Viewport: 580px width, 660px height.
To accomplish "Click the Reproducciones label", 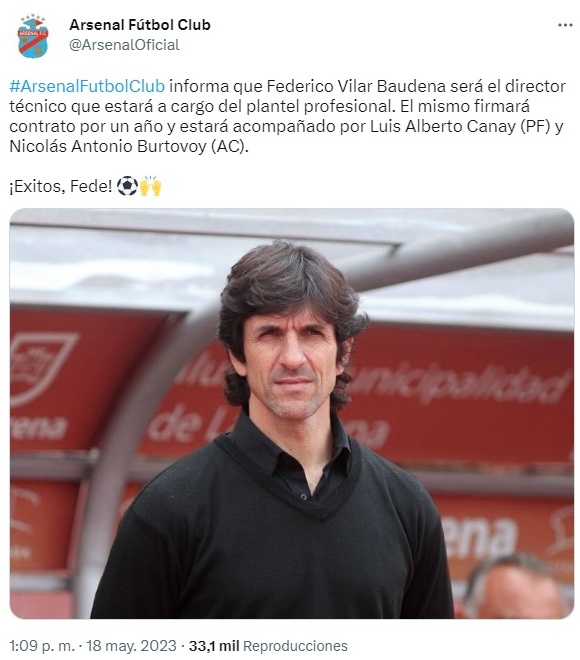I will [295, 646].
